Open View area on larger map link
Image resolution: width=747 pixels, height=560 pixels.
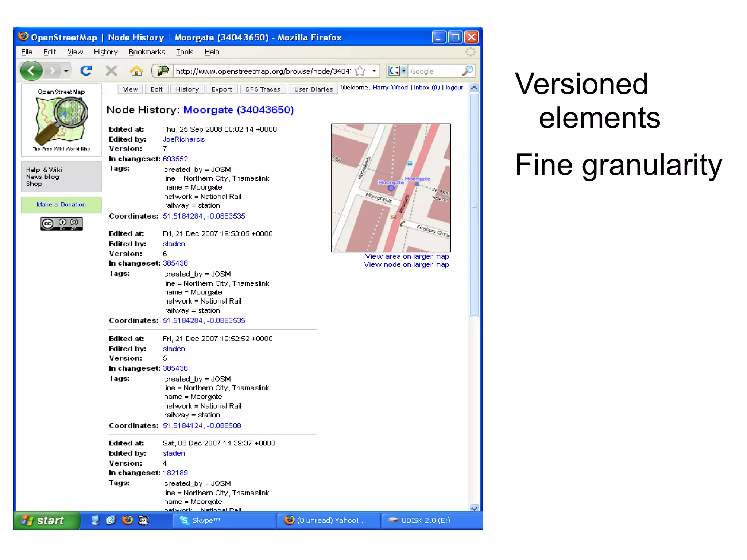coord(407,256)
